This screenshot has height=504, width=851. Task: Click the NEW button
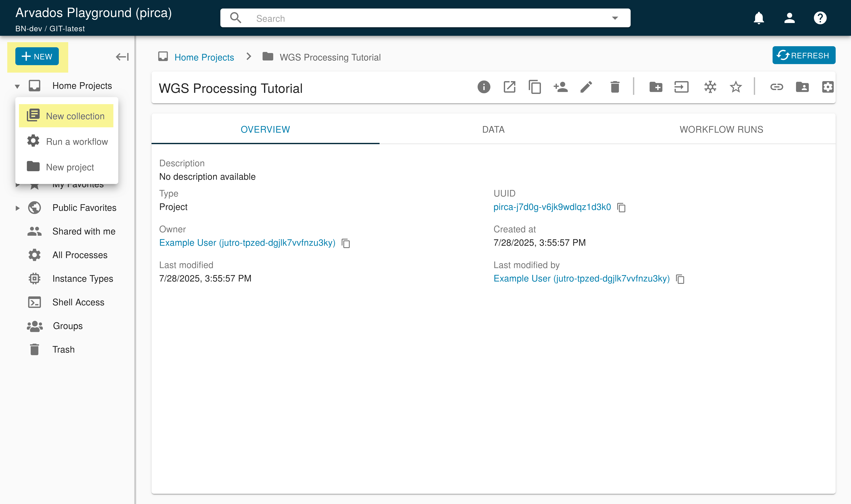tap(37, 56)
